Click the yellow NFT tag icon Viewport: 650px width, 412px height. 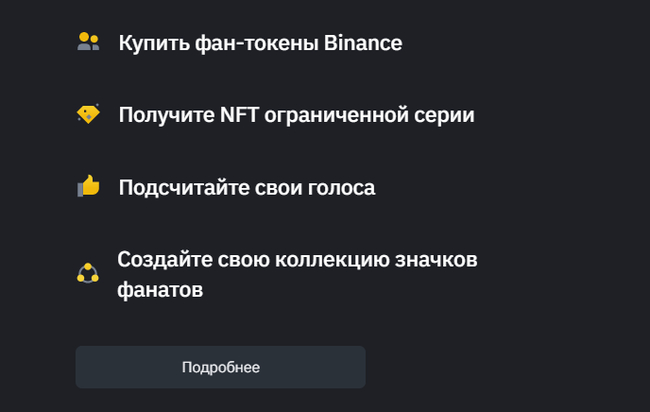pyautogui.click(x=88, y=115)
